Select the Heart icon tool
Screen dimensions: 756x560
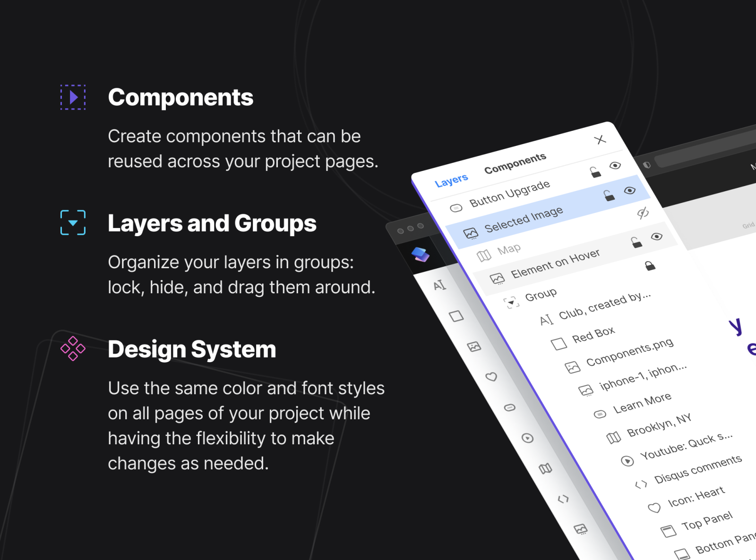[x=491, y=377]
